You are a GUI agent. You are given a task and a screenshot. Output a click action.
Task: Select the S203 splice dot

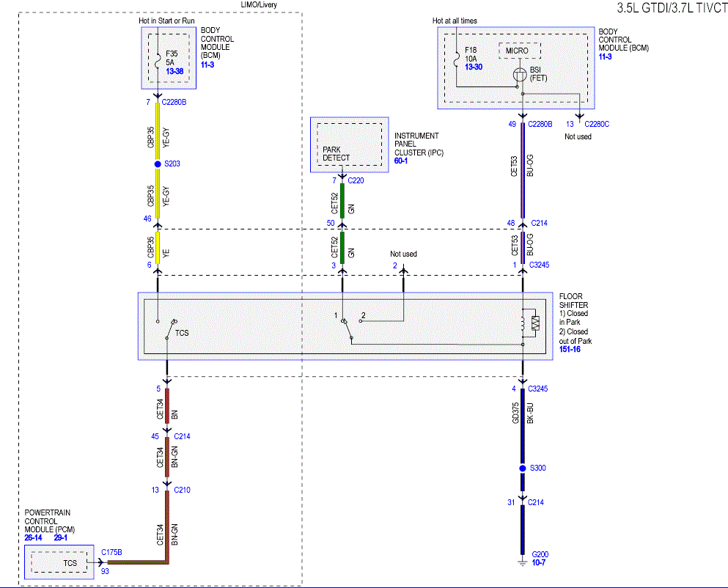pos(158,164)
